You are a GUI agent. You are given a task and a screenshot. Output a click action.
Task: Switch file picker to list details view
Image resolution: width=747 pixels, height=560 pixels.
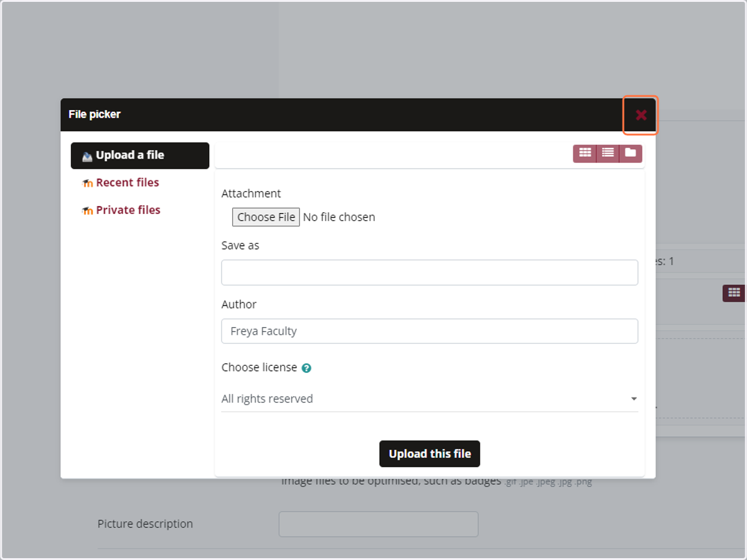coord(608,153)
